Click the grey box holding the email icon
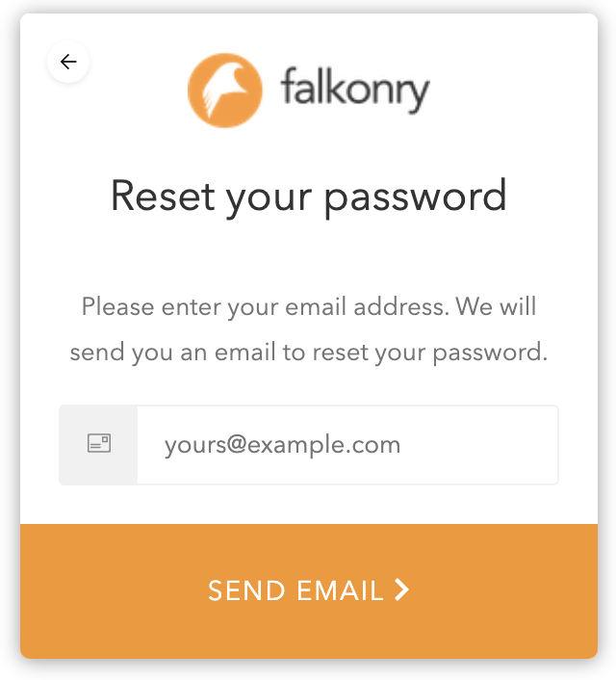616x680 pixels. click(98, 445)
